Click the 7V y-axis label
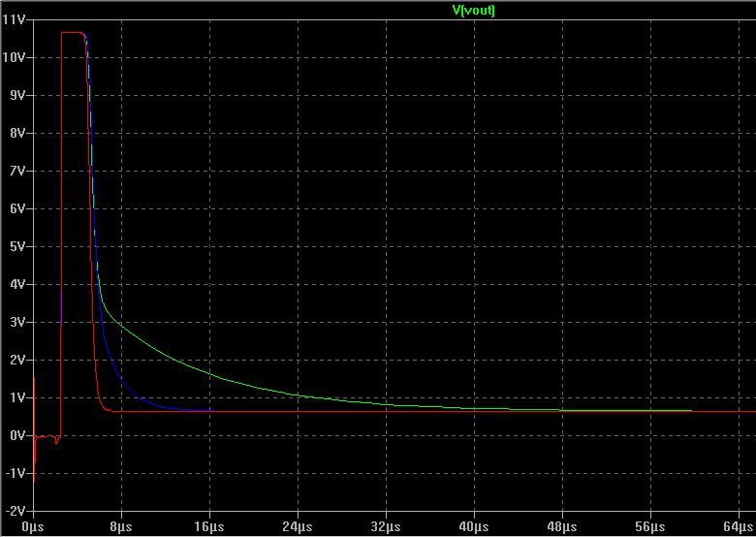 16,172
